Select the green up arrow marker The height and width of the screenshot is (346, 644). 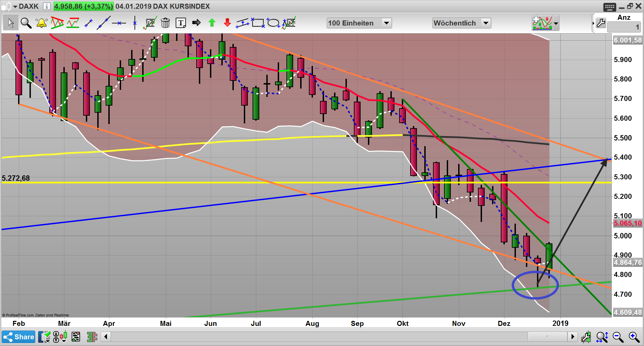(212, 23)
